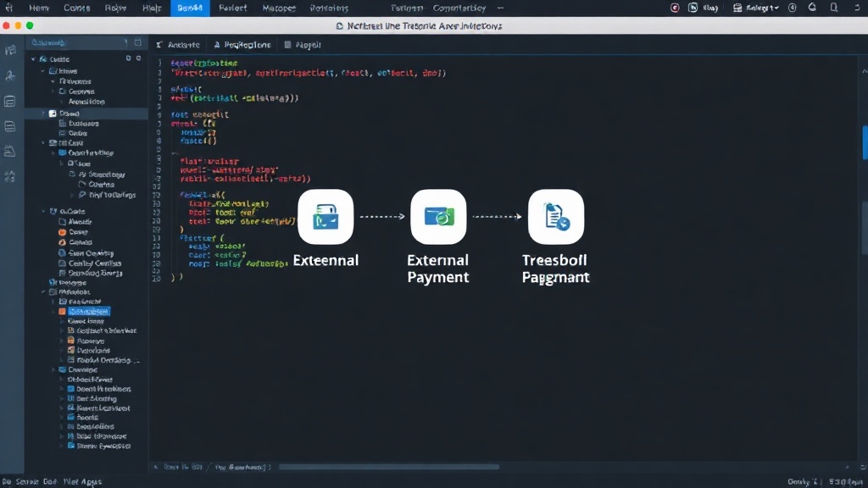
Task: Click the red record icon in the menu bar
Action: 675,8
